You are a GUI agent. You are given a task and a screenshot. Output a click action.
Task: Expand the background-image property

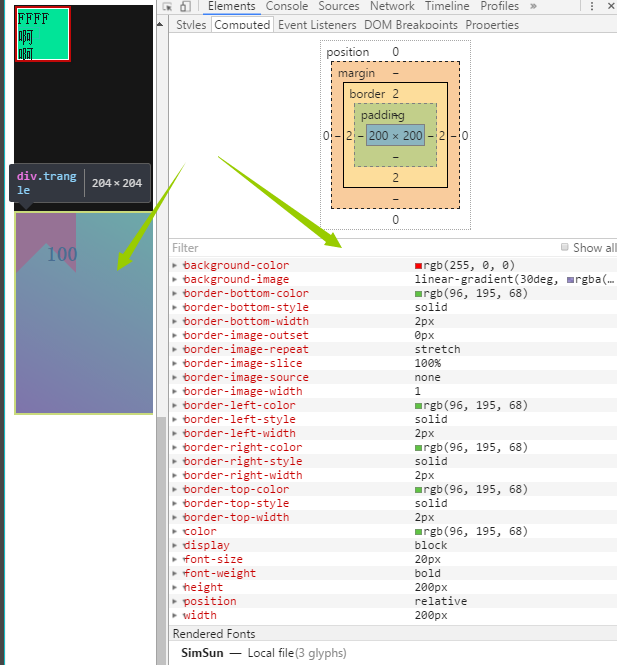click(x=175, y=279)
